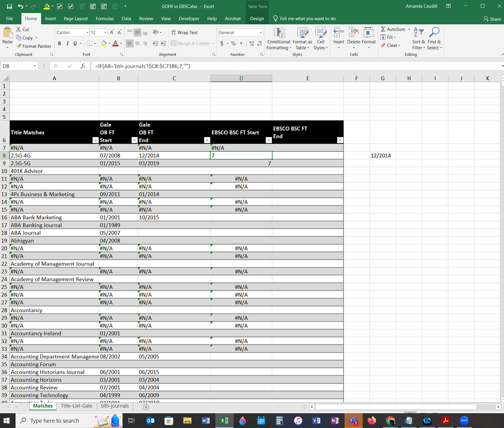504x428 pixels.
Task: Open the Gale OB FT End filter dropdown
Action: [x=207, y=140]
